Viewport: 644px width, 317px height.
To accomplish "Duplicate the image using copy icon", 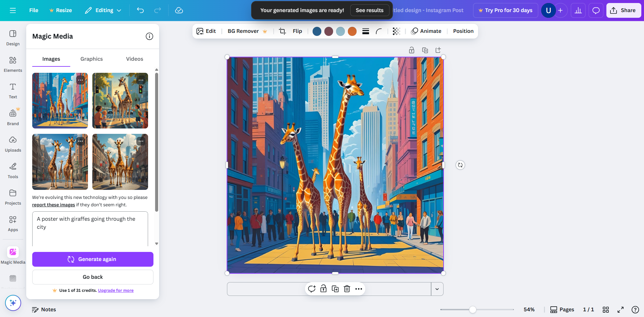I will [x=335, y=289].
